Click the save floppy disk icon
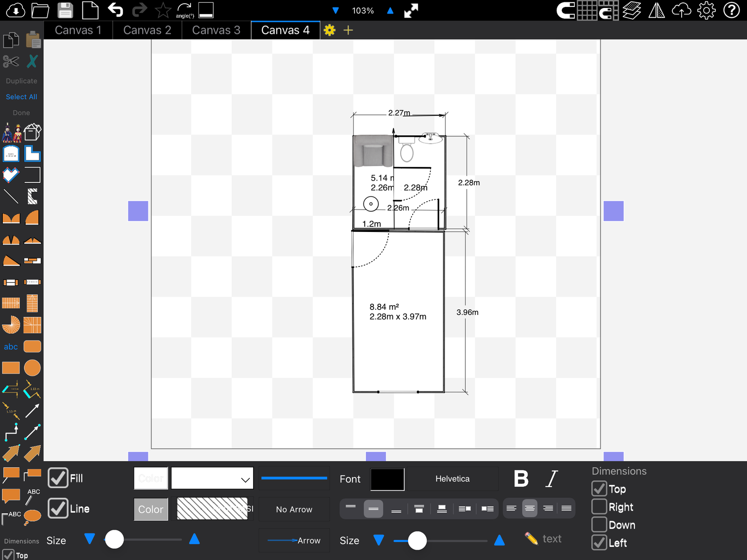The image size is (747, 560). 65,10
